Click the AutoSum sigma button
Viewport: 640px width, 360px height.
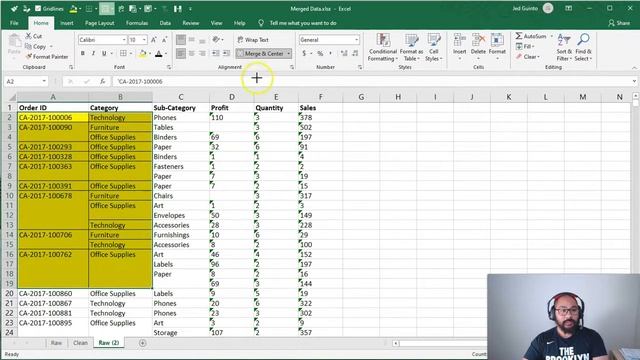530,36
